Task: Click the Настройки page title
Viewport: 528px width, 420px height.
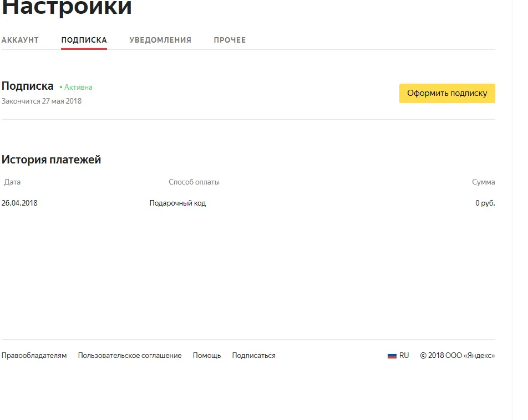Action: [67, 7]
